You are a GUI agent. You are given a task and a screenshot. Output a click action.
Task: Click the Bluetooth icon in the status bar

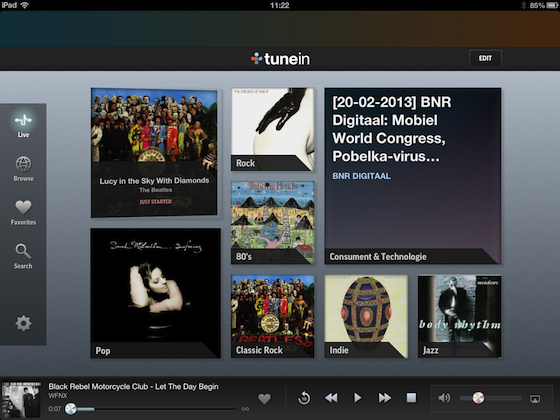(x=524, y=5)
